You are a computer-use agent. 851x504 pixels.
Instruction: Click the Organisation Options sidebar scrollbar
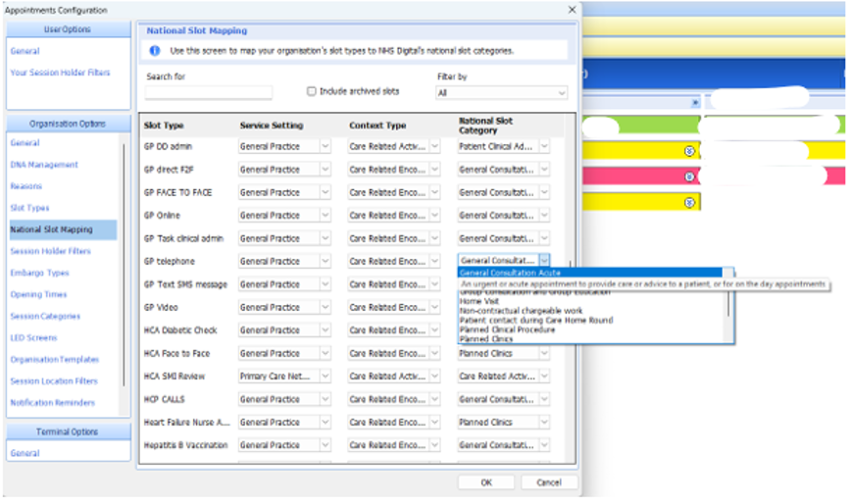click(125, 265)
